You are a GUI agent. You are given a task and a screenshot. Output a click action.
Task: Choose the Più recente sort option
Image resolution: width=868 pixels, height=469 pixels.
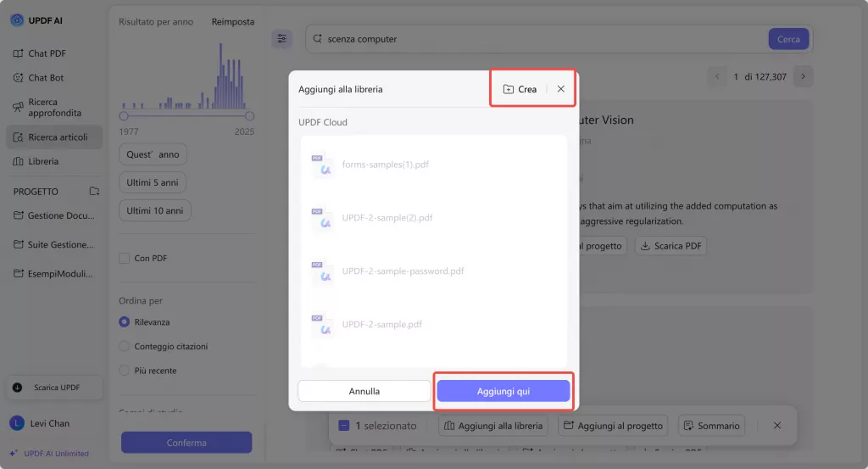coord(125,371)
